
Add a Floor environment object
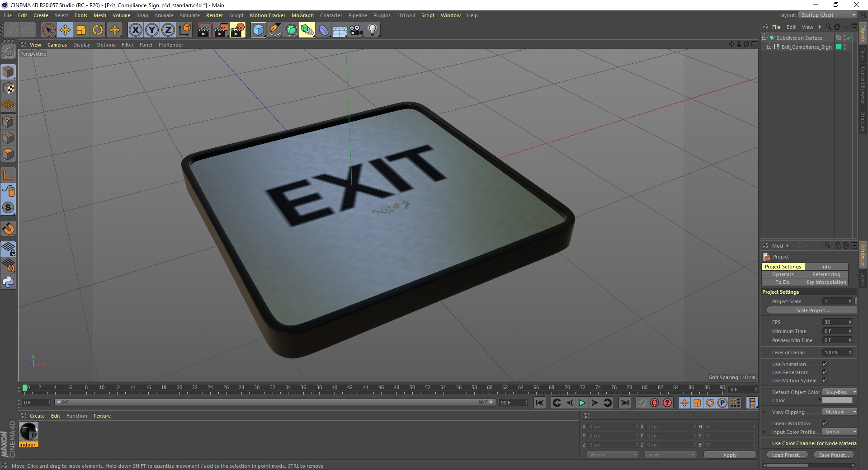[340, 30]
